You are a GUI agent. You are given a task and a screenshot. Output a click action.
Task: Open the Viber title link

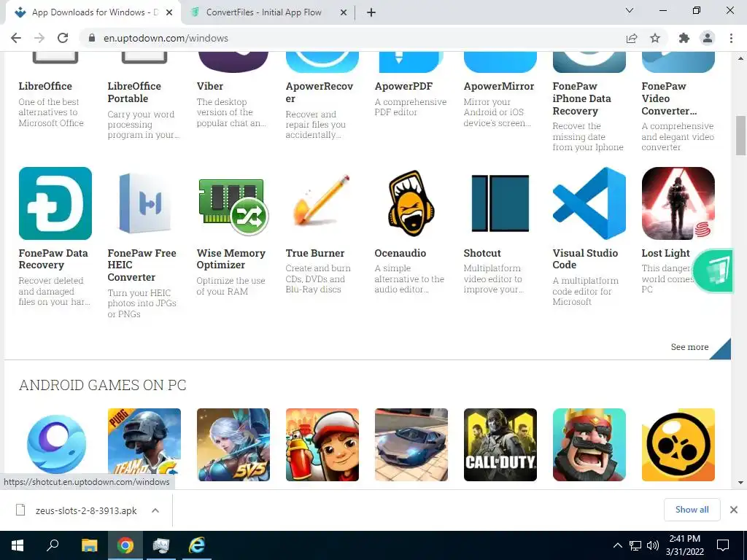point(210,86)
